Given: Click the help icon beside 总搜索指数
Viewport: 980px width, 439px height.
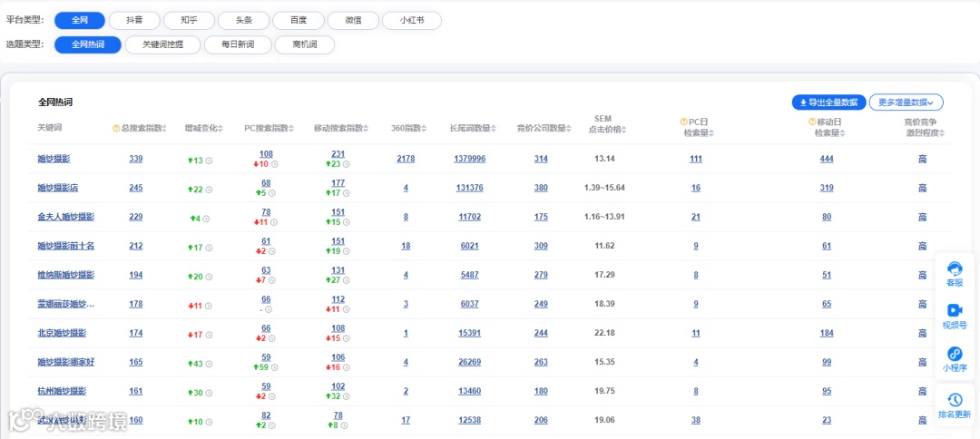Looking at the screenshot, I should [115, 128].
